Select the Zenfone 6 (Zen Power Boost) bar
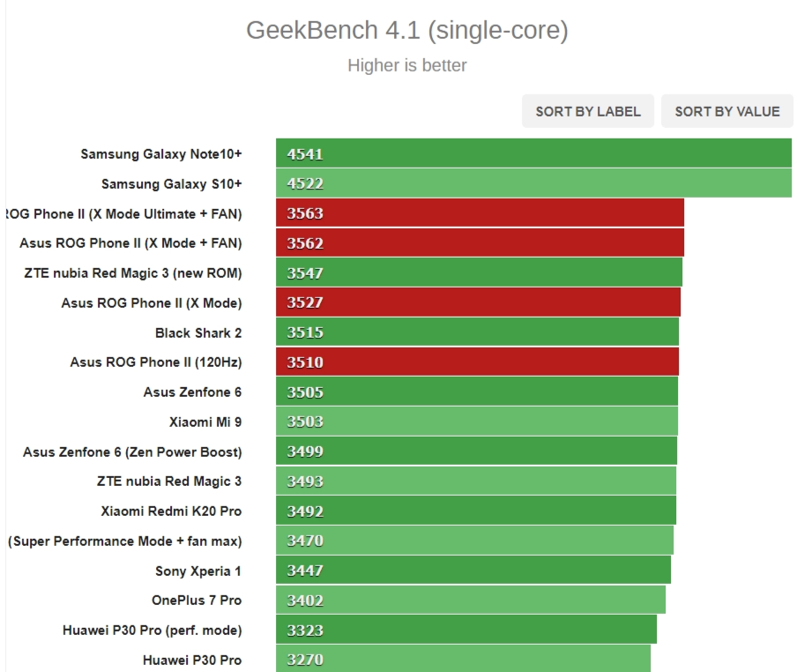The image size is (797, 672). pos(476,452)
